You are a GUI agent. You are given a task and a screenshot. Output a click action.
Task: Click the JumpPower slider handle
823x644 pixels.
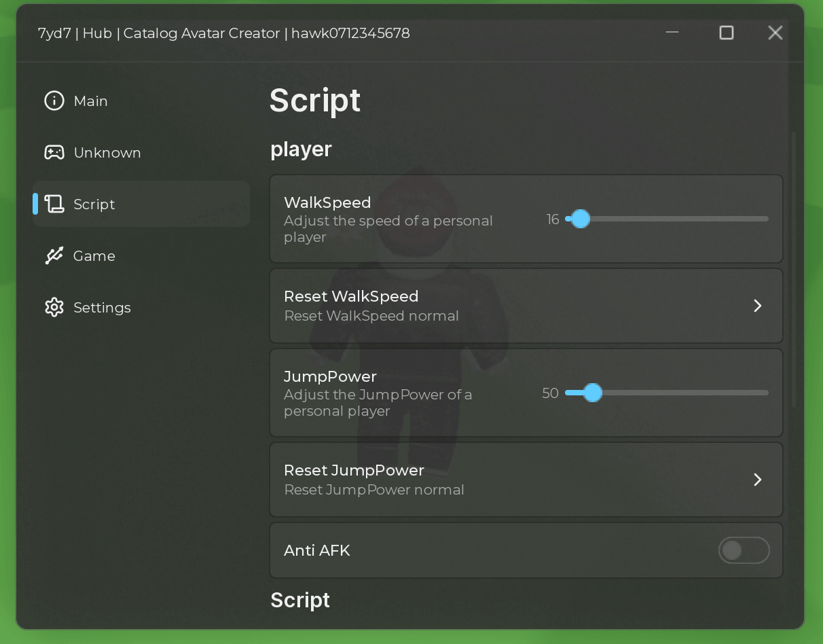(593, 393)
